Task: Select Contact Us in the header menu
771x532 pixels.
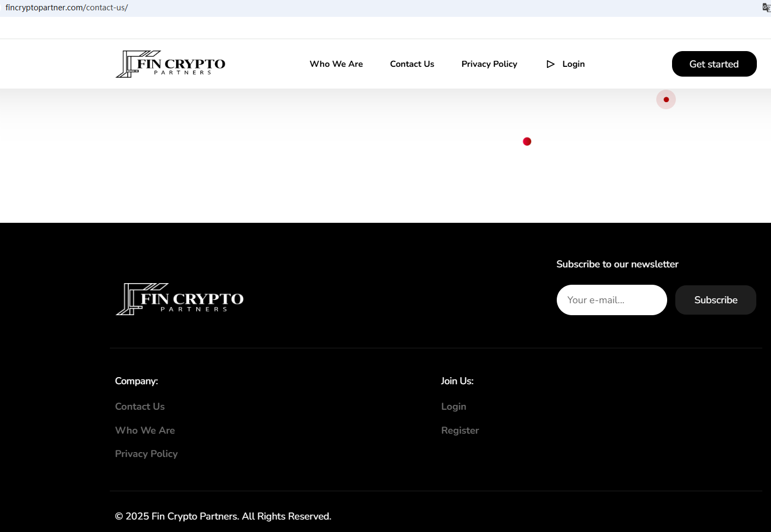Action: [x=412, y=64]
